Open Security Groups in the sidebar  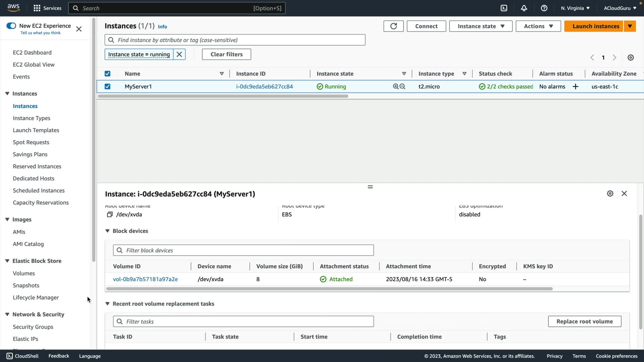pos(33,327)
